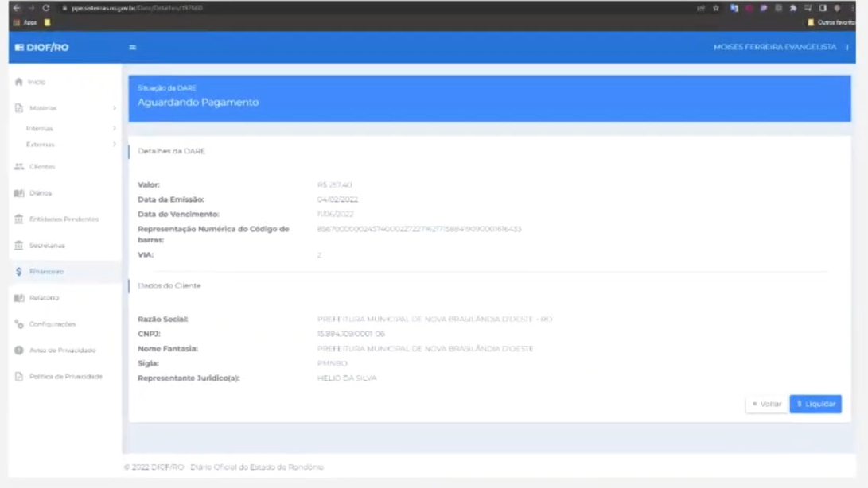The image size is (868, 488).
Task: Open the yellow bookmark folder next to Apps
Action: tap(48, 23)
